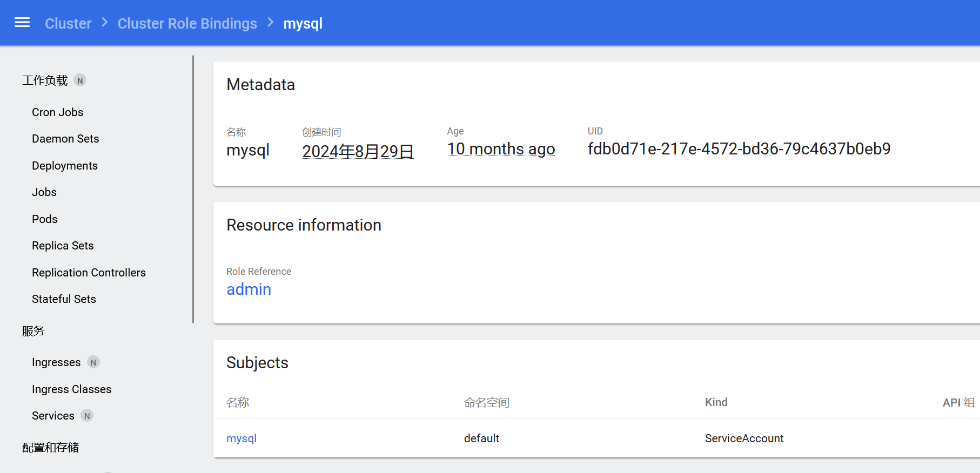Open the 工作负载 workloads section

(45, 80)
